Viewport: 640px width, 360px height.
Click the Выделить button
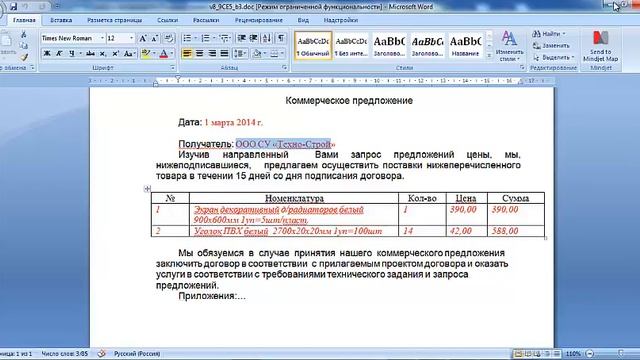[x=553, y=57]
